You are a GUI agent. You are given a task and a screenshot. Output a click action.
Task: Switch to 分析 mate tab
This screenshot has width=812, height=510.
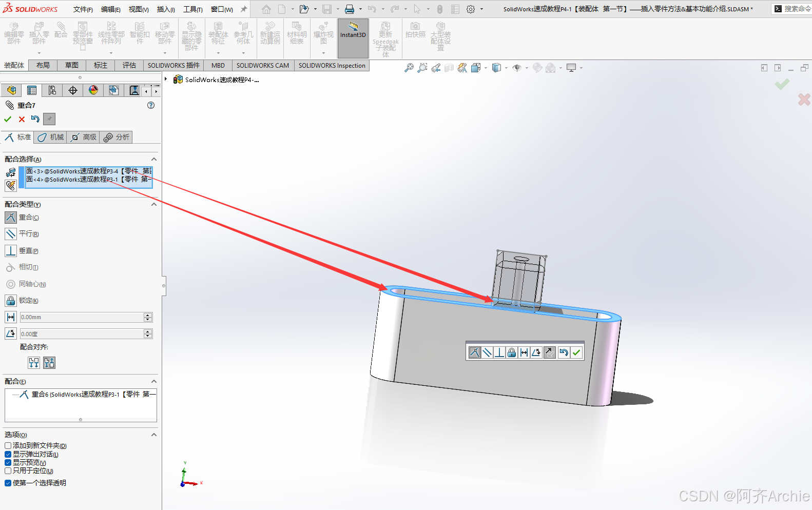click(x=117, y=137)
